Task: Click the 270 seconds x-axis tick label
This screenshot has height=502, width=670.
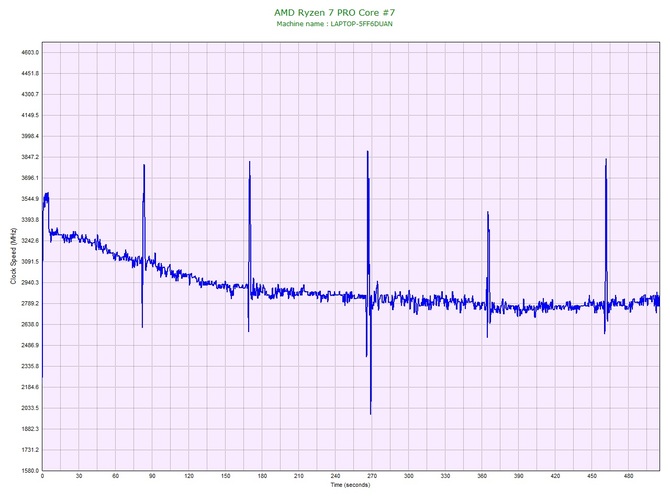Action: (x=372, y=476)
